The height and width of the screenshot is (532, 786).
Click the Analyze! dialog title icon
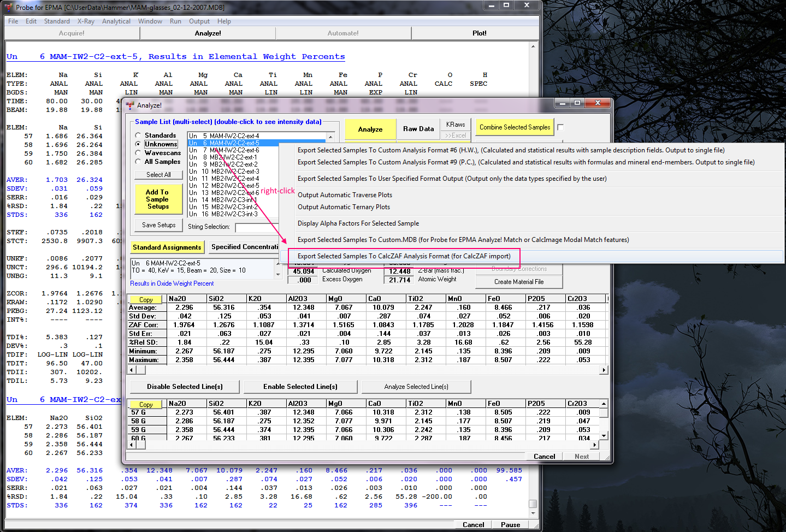pos(130,105)
